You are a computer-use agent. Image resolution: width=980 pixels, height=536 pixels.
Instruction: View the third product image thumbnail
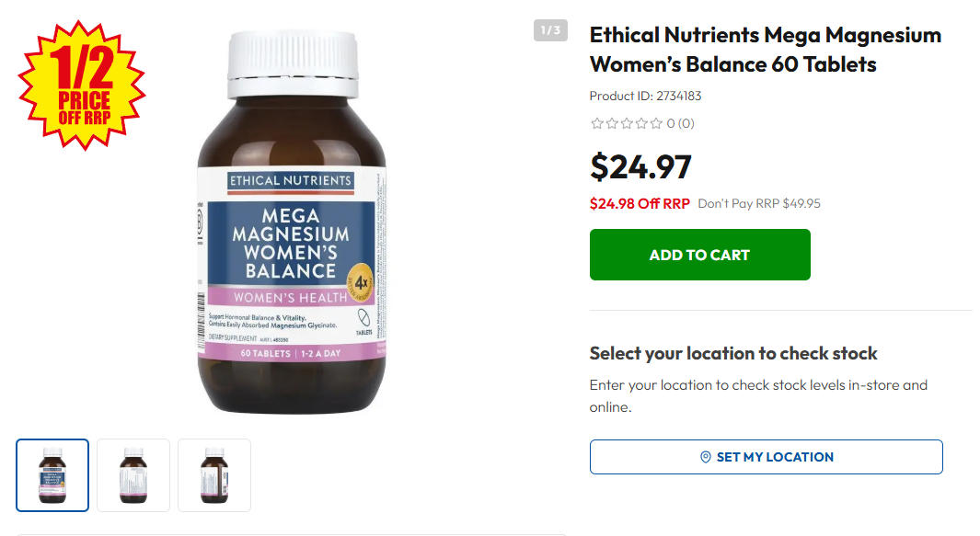[214, 475]
